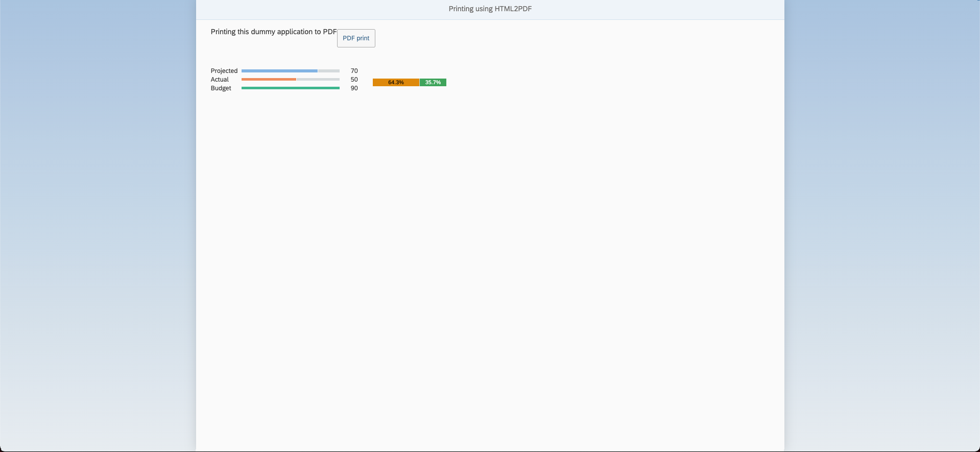The width and height of the screenshot is (980, 452).
Task: Click the blank page area below the charts
Action: tap(490, 255)
